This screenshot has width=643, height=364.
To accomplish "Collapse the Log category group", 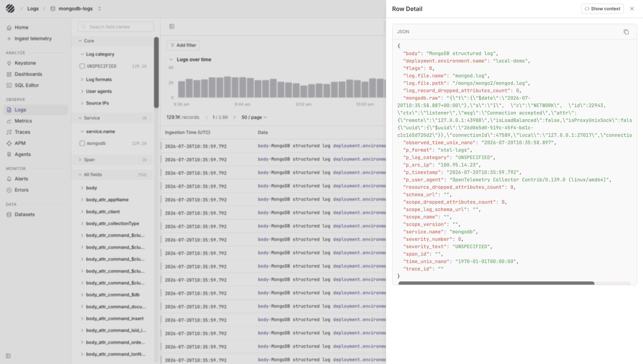I will 82,54.
